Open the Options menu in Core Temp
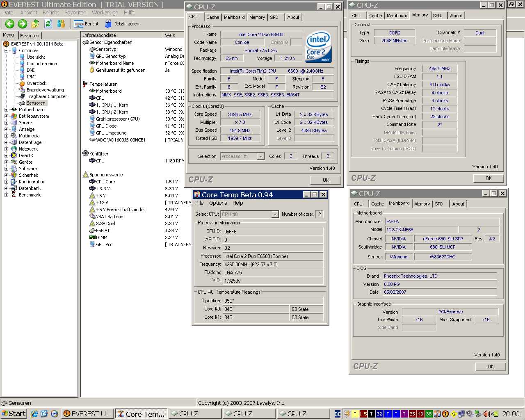 pos(218,203)
